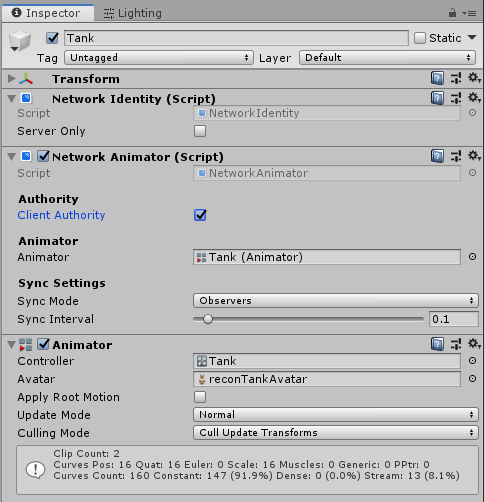This screenshot has height=502, width=484.
Task: Click the Animator component header icon
Action: [x=26, y=345]
